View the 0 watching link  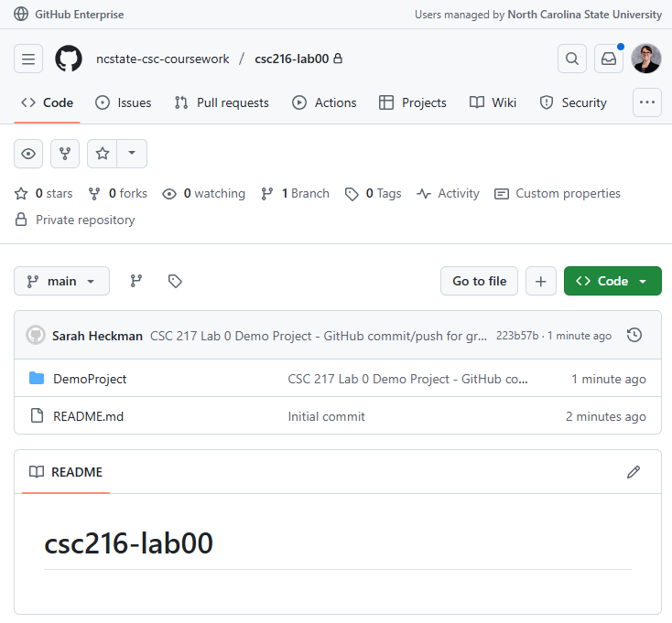204,194
